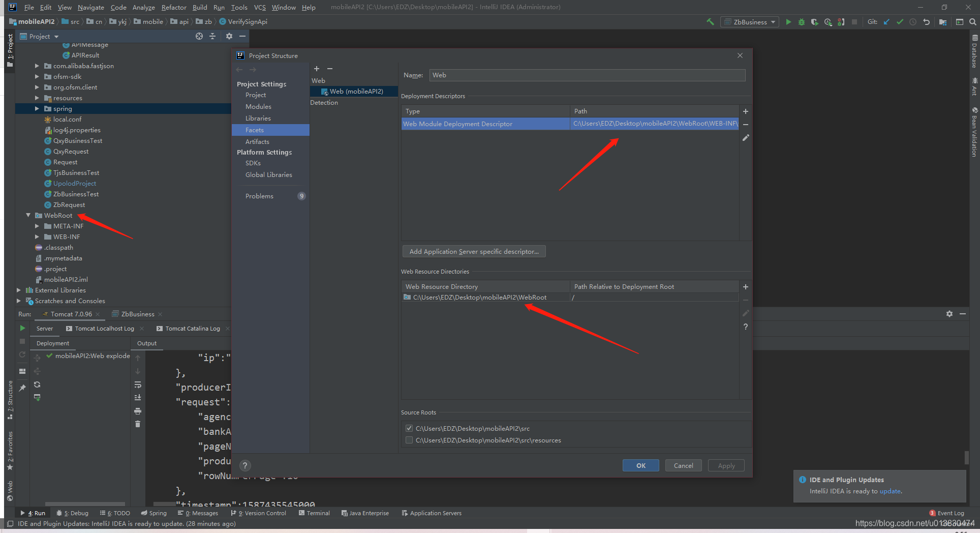
Task: Click the deploy-all icon in the Deployment panel
Action: [37, 358]
